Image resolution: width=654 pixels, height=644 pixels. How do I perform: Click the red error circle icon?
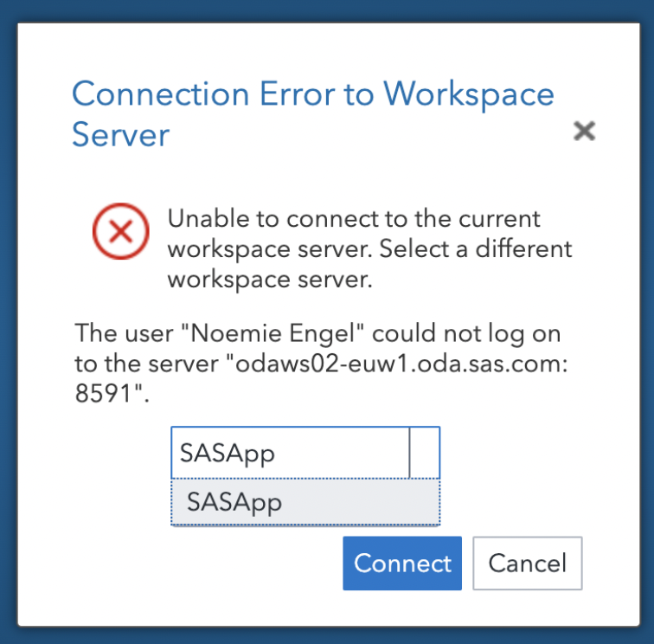tap(121, 231)
